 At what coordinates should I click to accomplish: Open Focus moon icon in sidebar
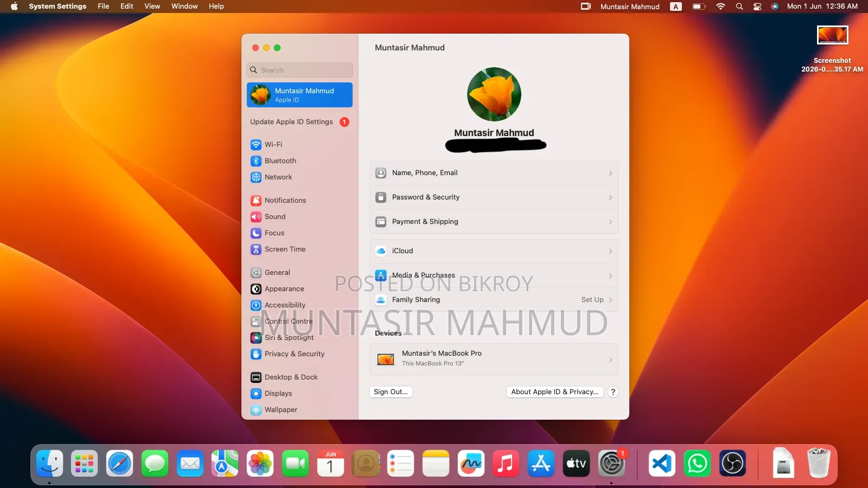pos(256,233)
